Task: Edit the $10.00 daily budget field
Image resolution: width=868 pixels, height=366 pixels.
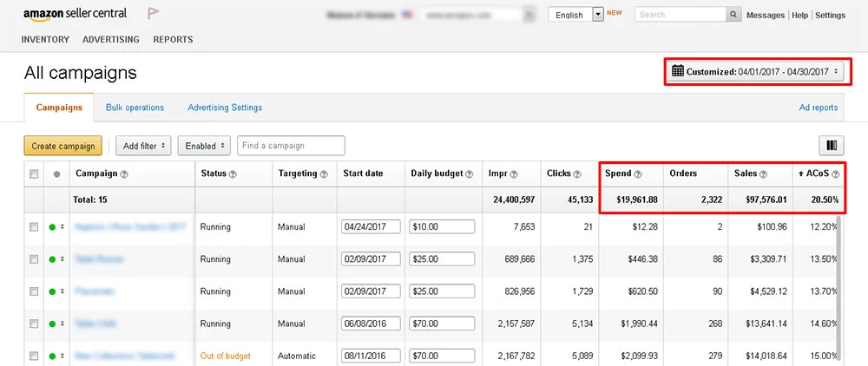Action: pos(442,227)
